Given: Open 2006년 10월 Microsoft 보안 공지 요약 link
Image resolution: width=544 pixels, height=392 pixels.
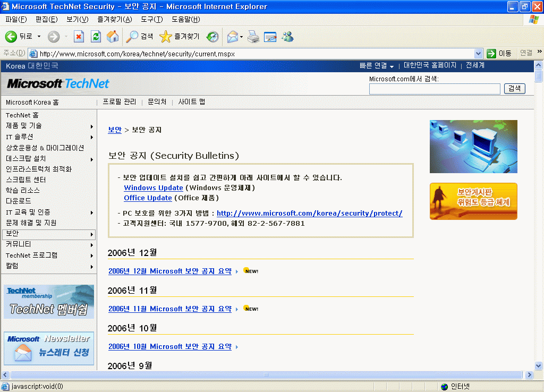Looking at the screenshot, I should point(170,346).
